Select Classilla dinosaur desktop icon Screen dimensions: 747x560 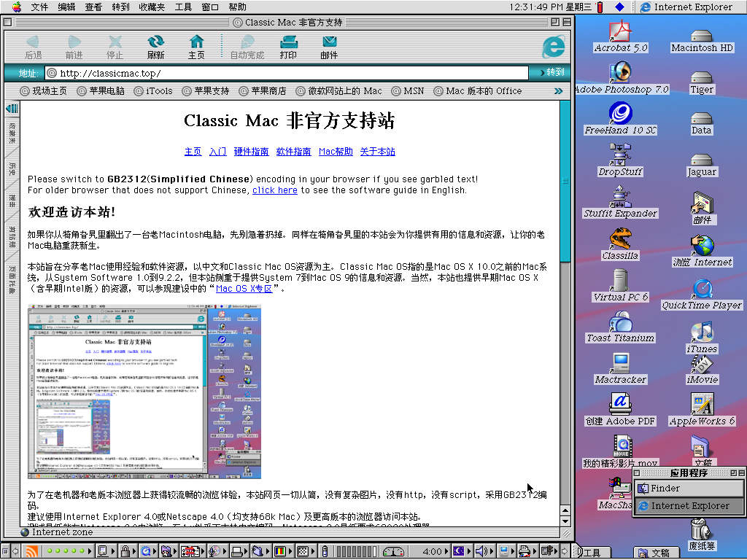coord(620,238)
